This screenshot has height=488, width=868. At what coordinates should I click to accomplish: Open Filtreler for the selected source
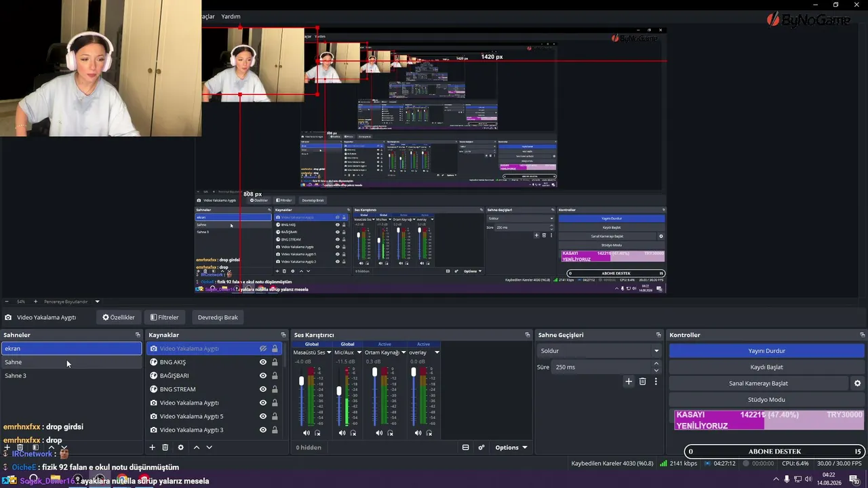165,317
